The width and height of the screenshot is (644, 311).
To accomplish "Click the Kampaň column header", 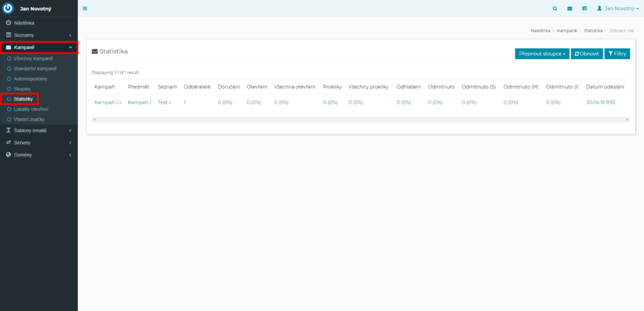I will click(104, 87).
